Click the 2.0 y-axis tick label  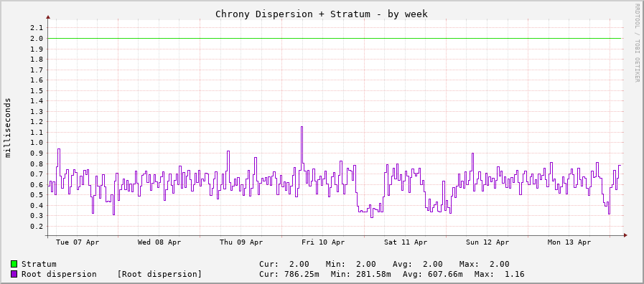click(37, 38)
